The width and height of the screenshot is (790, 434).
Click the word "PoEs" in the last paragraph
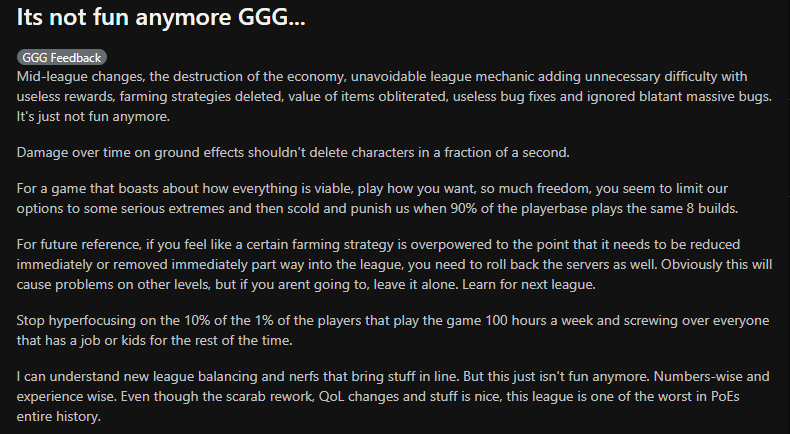725,397
